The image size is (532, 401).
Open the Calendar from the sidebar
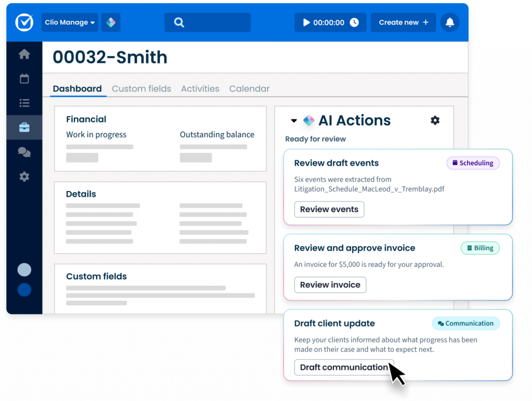click(24, 79)
